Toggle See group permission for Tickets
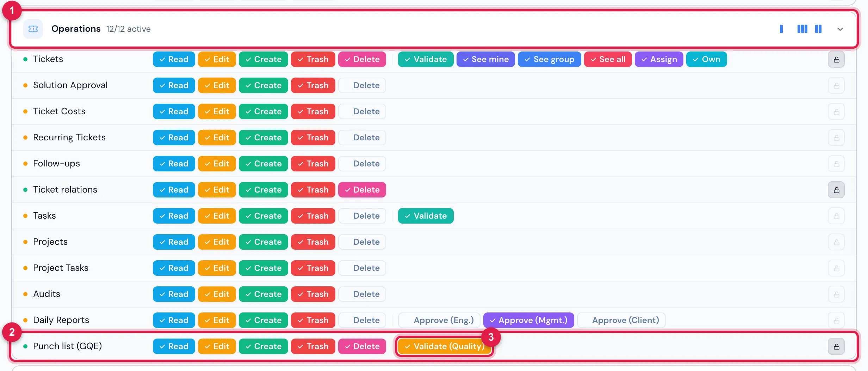Screen dimensions: 868x371 (x=549, y=59)
